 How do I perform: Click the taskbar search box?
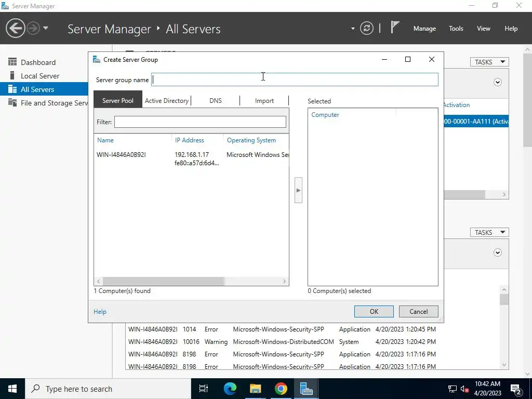[108, 389]
